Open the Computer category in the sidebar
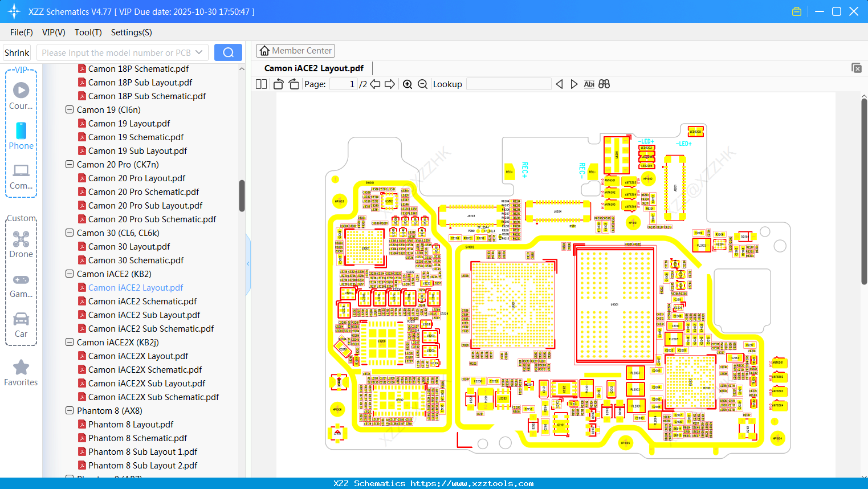 (x=21, y=176)
